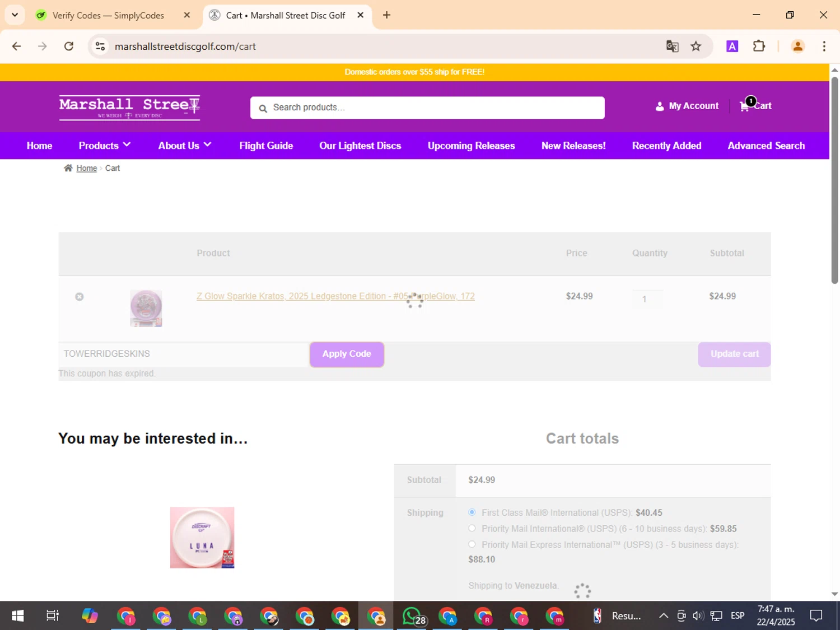Show hidden tray icons chevron

(x=664, y=616)
